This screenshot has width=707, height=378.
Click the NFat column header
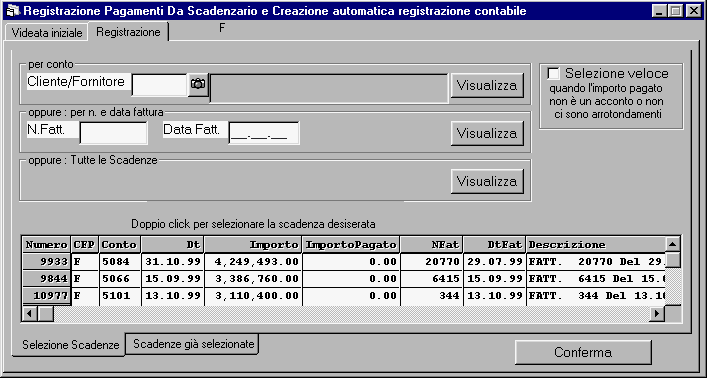tap(432, 245)
